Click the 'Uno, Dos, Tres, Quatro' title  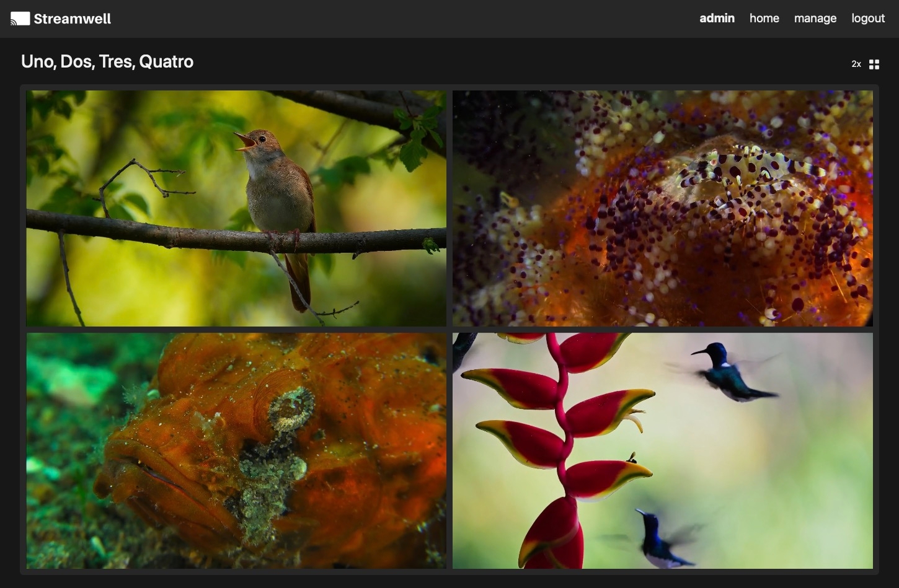[107, 61]
